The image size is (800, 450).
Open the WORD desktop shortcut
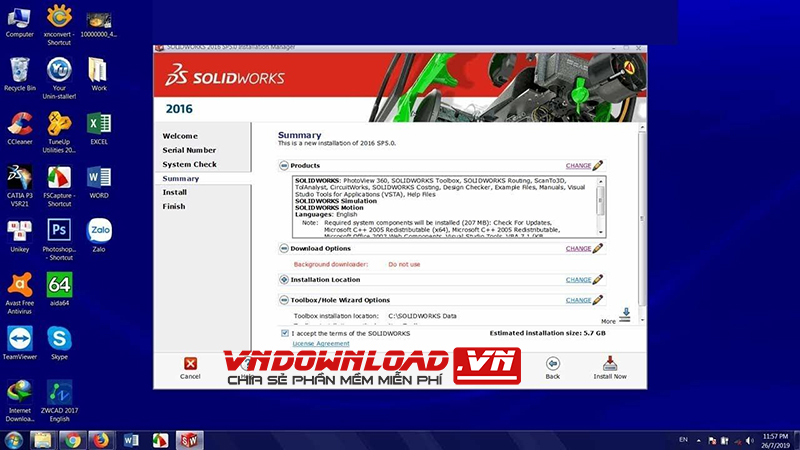coord(98,182)
